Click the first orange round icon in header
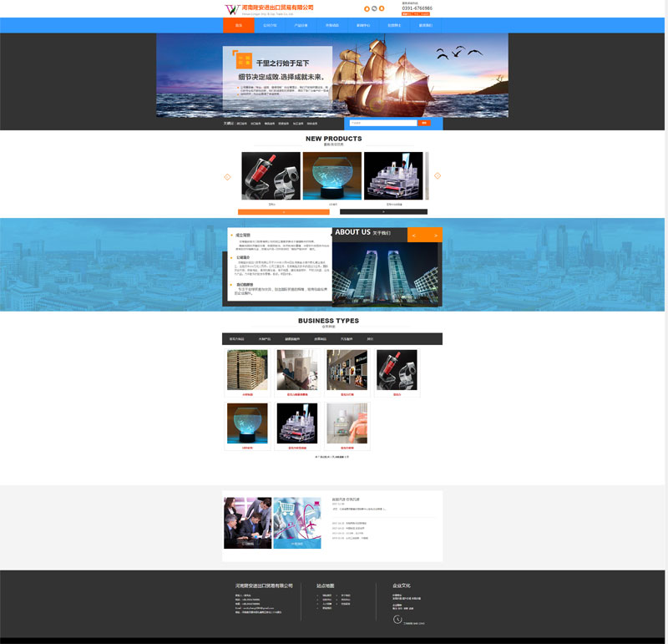The width and height of the screenshot is (668, 644). coord(367,8)
